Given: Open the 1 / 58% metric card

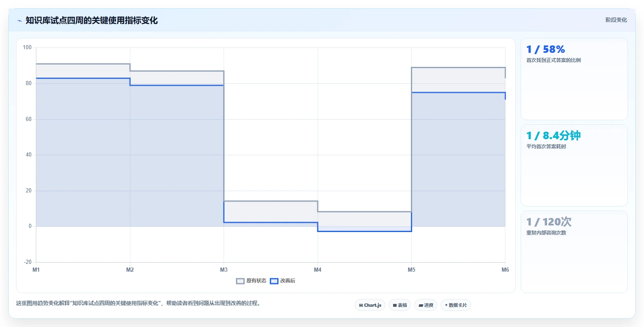Looking at the screenshot, I should [574, 79].
